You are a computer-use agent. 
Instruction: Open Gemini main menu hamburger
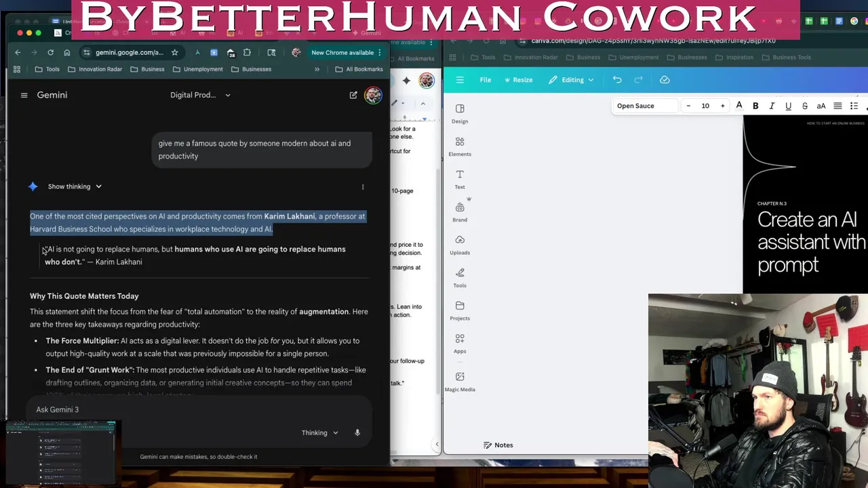click(x=24, y=95)
